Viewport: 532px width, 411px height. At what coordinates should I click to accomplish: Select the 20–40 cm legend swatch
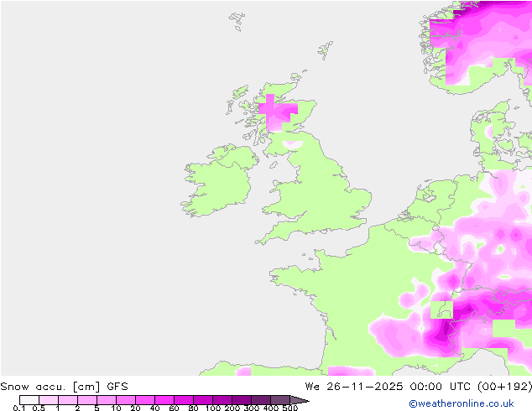(145, 400)
